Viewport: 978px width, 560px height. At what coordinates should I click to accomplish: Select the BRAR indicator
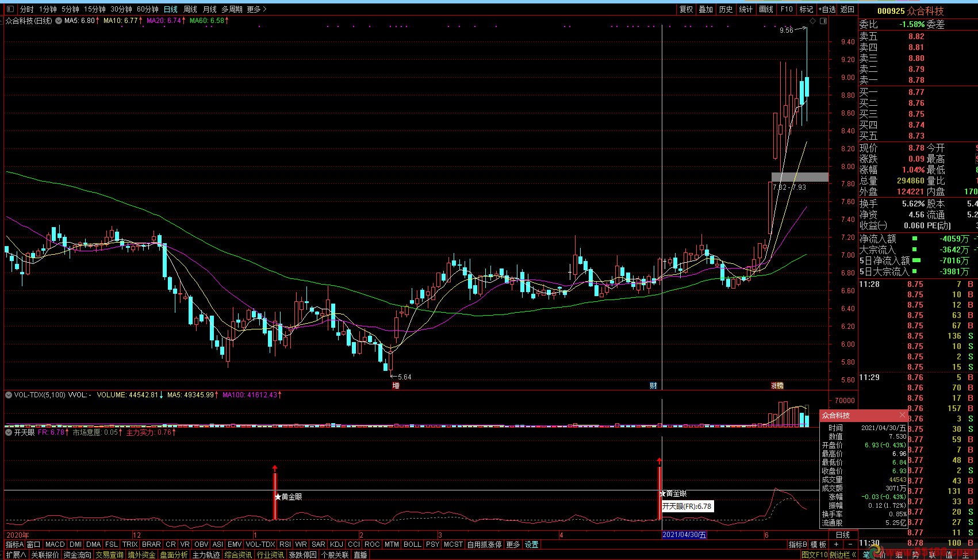tap(151, 544)
